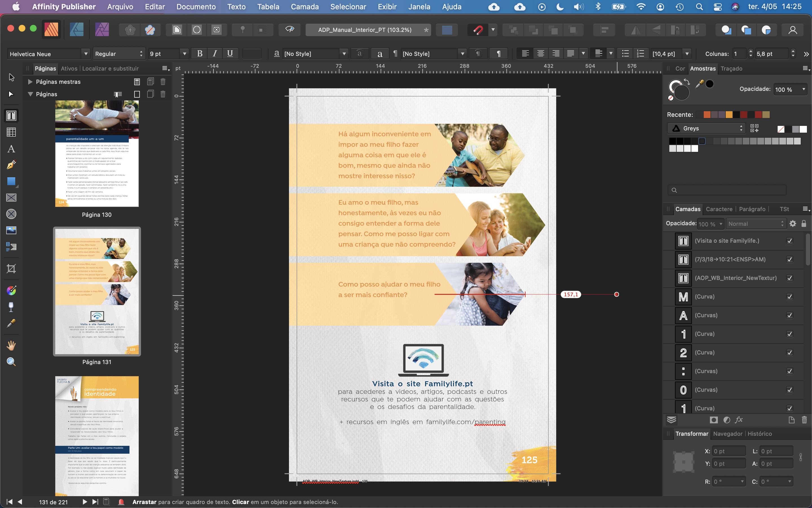Select the Transparency tool
This screenshot has width=812, height=508.
pyautogui.click(x=11, y=307)
